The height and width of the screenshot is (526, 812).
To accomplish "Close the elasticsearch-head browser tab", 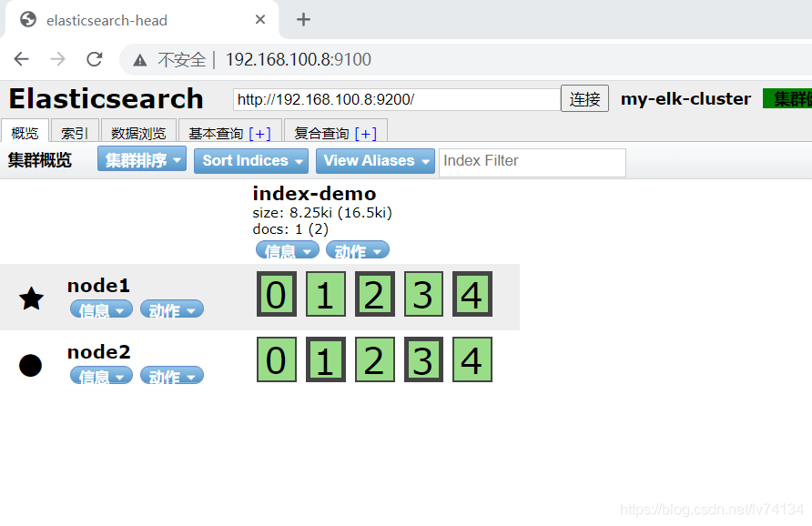I will pyautogui.click(x=260, y=20).
